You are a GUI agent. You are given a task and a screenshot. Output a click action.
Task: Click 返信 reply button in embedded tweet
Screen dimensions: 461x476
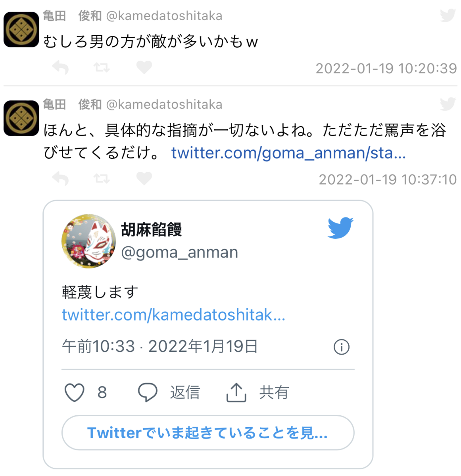coord(169,392)
